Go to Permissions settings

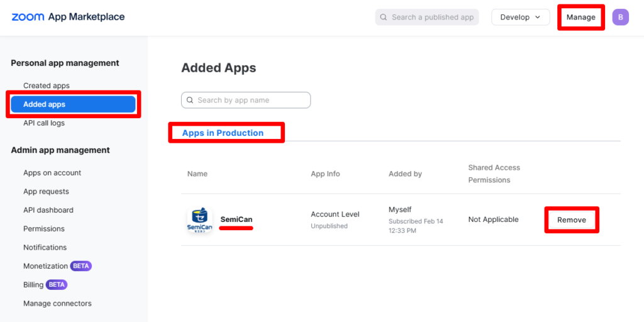pos(44,228)
